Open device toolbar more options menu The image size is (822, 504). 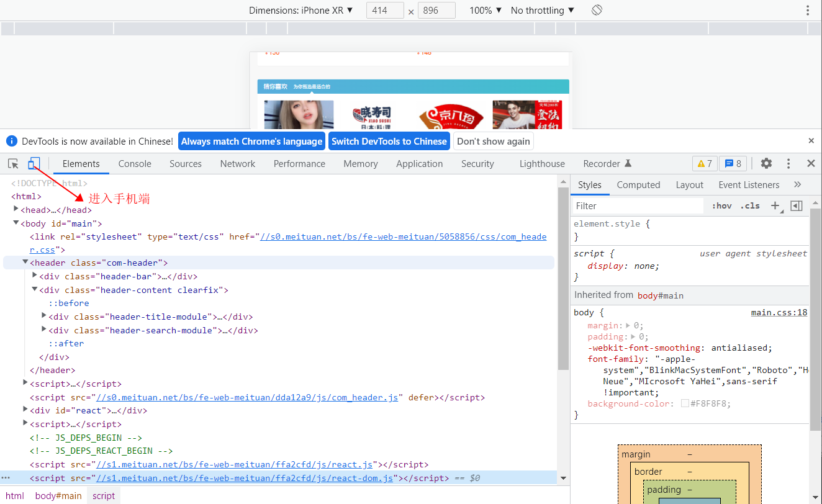click(x=808, y=10)
